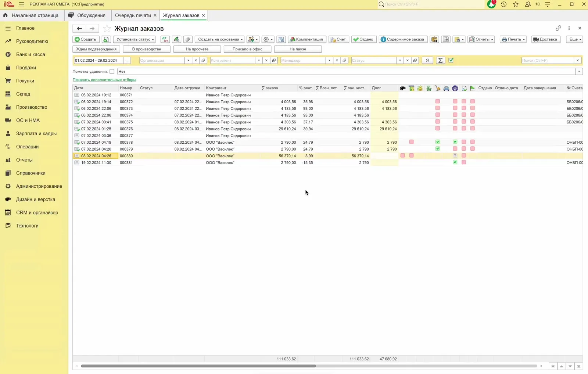Click the sigma totals button in the filter bar

pos(440,60)
